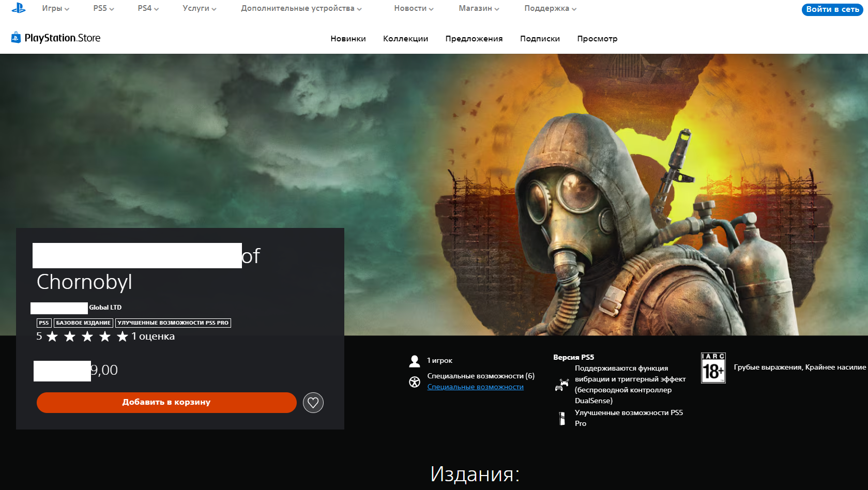Open the PlayStation Store bag logo

pos(16,37)
